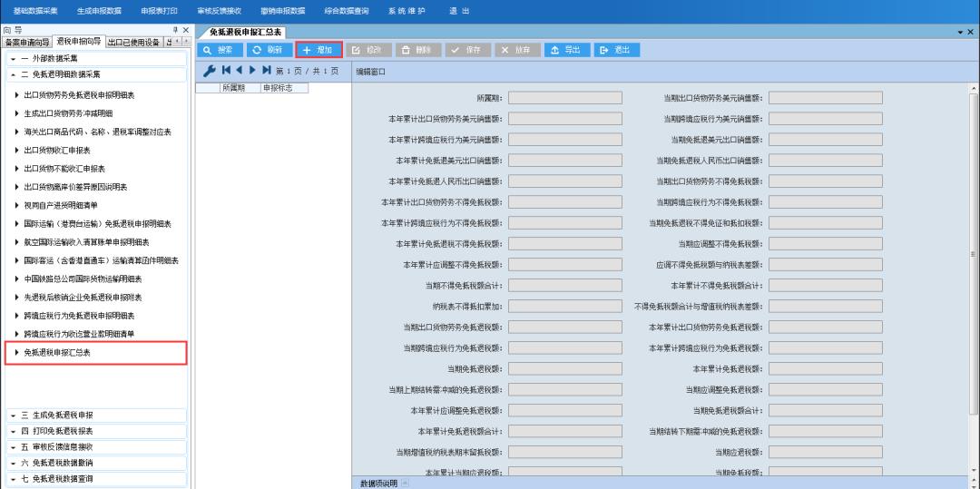Click the 放弃 discard button
Image resolution: width=980 pixels, height=489 pixels.
(x=518, y=50)
